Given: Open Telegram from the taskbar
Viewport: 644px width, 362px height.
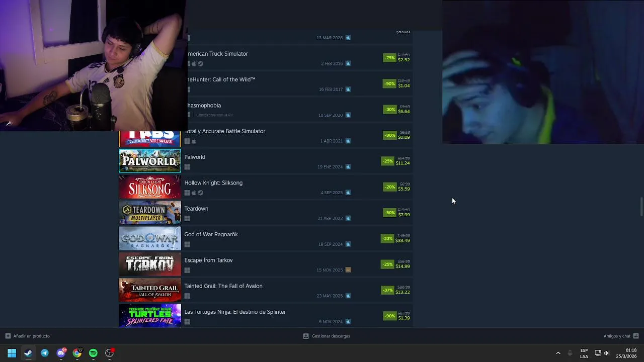Looking at the screenshot, I should click(x=45, y=353).
